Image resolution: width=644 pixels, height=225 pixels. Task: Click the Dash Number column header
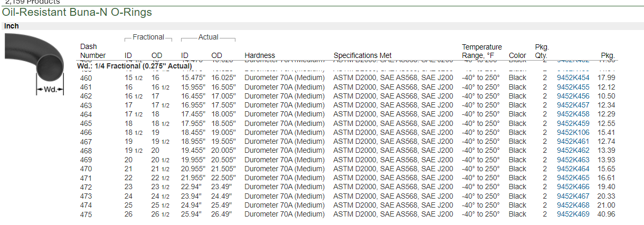93,51
